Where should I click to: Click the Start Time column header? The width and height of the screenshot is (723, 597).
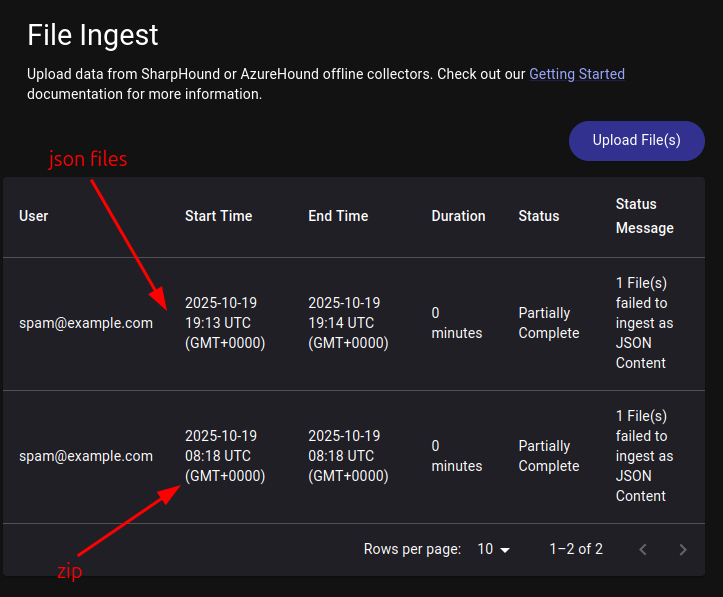click(x=218, y=216)
